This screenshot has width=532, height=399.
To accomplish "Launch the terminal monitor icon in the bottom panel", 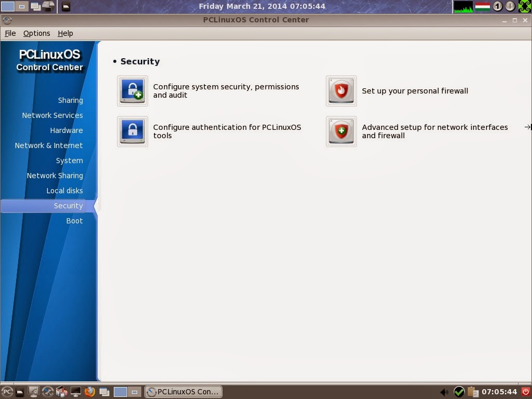I will 75,392.
